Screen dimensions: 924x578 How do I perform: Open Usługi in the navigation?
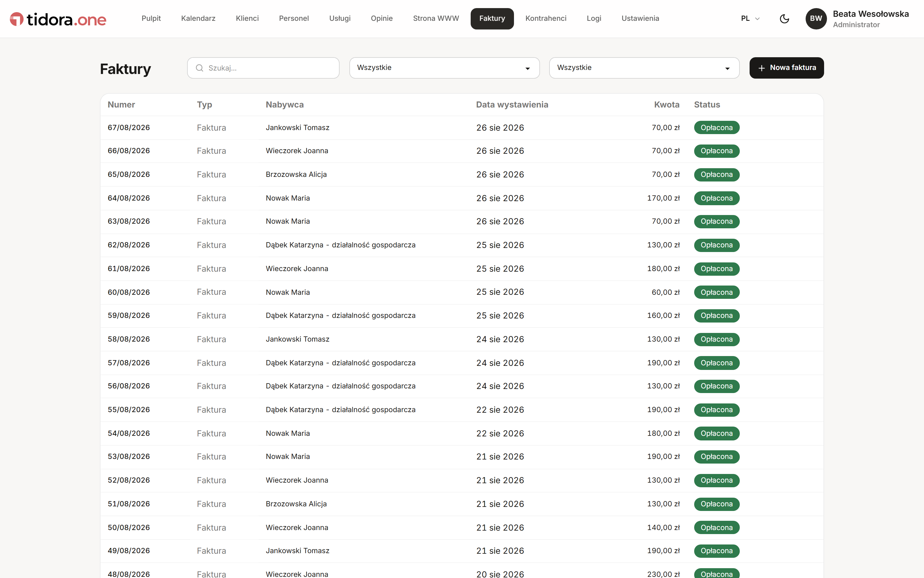pyautogui.click(x=340, y=19)
